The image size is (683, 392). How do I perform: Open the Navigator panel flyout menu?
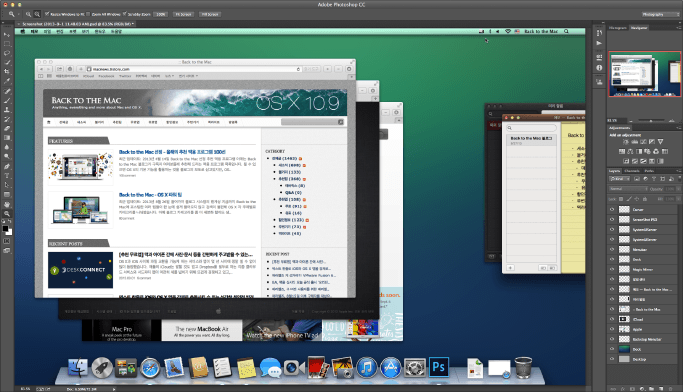[x=679, y=28]
